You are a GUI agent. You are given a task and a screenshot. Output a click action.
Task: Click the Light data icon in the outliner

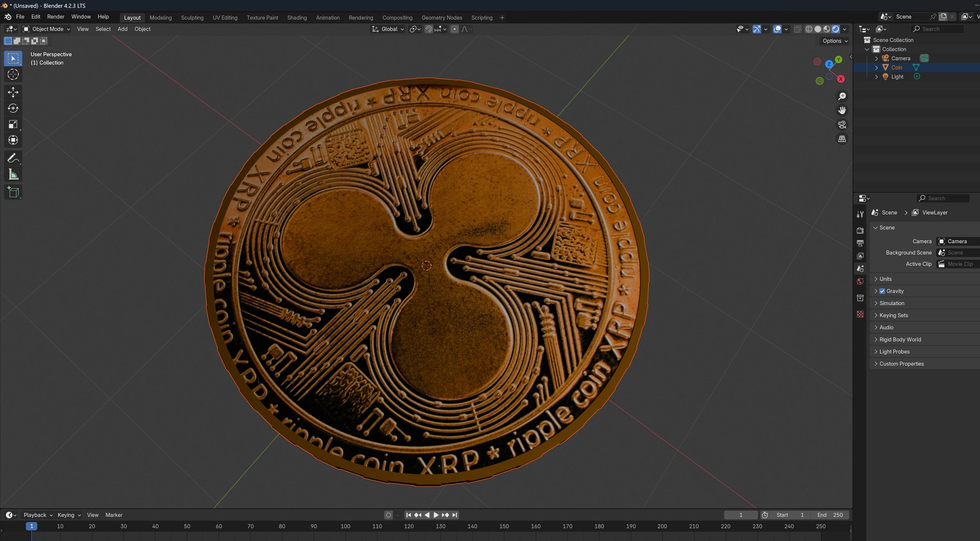tap(917, 77)
